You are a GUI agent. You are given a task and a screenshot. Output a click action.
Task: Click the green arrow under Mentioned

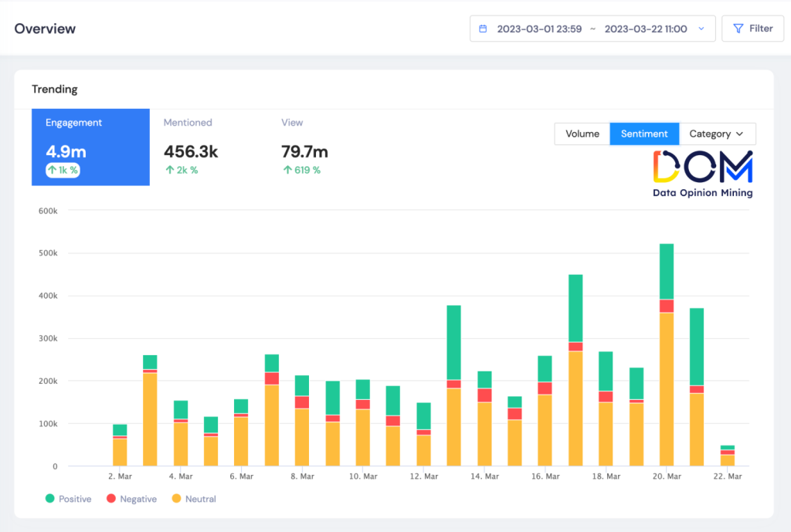169,170
